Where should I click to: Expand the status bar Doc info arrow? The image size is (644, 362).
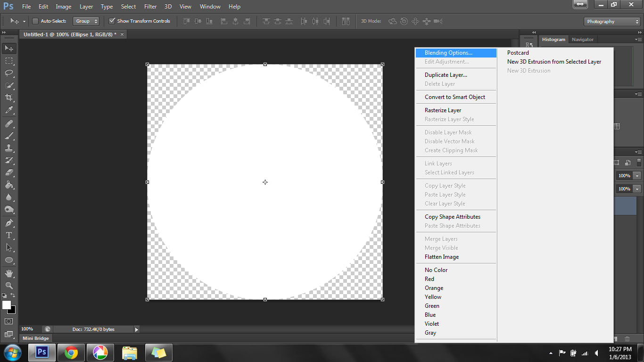coord(137,329)
